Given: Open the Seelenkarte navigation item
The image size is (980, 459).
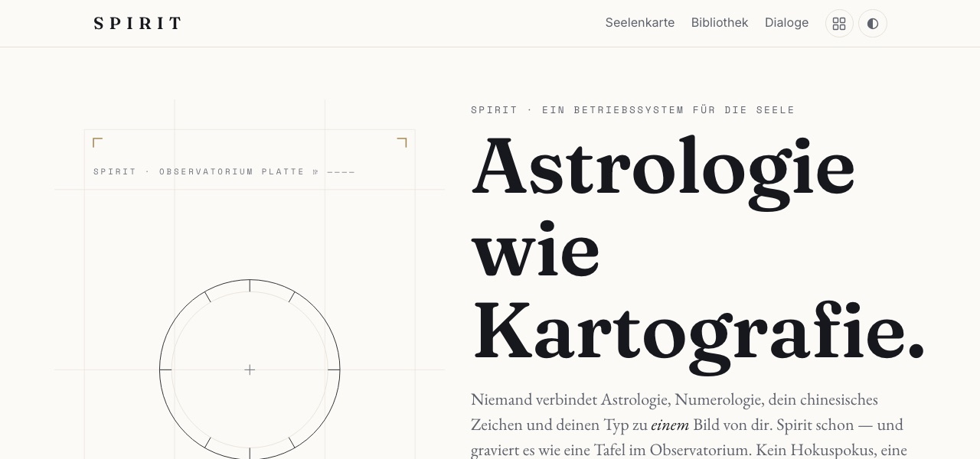Looking at the screenshot, I should (640, 23).
